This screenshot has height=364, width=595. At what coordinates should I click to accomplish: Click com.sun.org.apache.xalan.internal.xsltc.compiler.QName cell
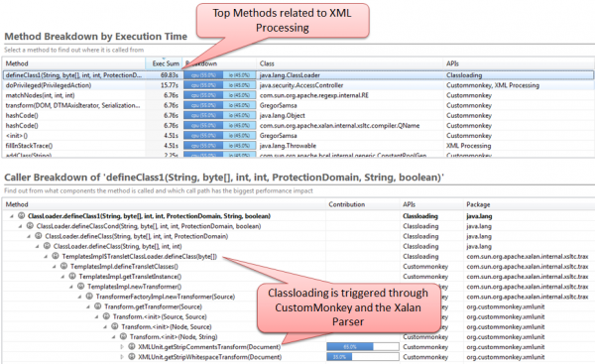tap(339, 126)
